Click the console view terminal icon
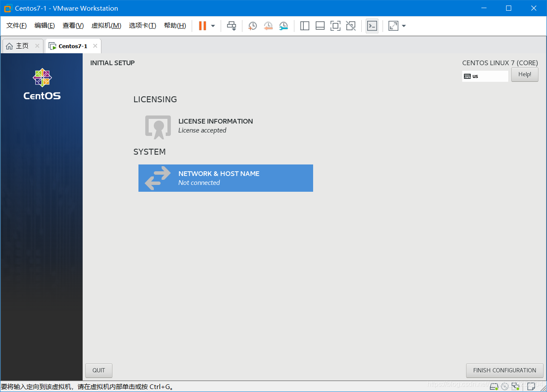Screen dimensions: 547x392 (x=372, y=26)
